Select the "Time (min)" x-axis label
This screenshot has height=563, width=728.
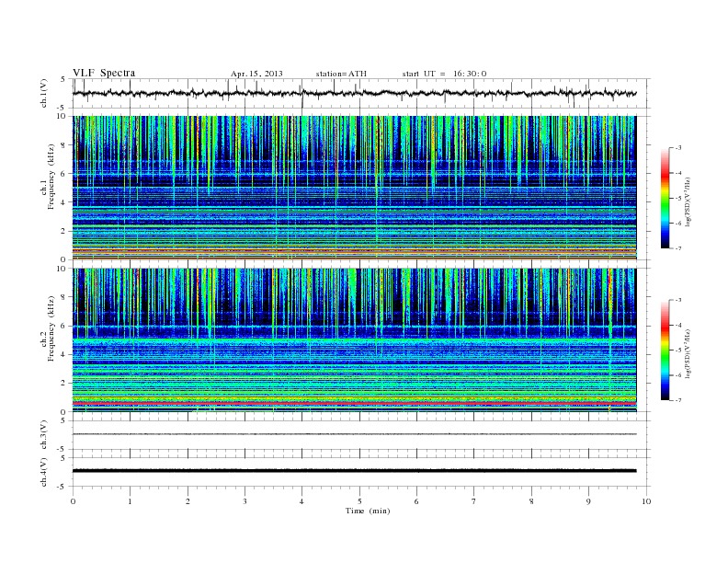[368, 511]
